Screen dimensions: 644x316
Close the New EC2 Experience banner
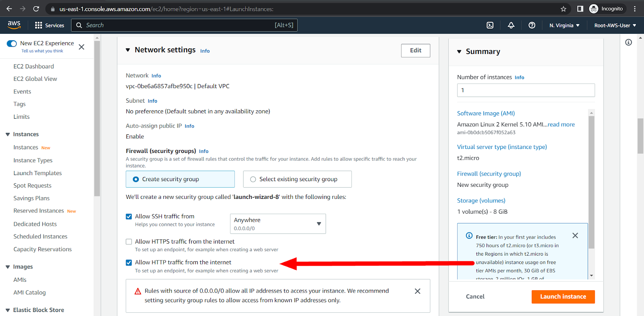(81, 47)
